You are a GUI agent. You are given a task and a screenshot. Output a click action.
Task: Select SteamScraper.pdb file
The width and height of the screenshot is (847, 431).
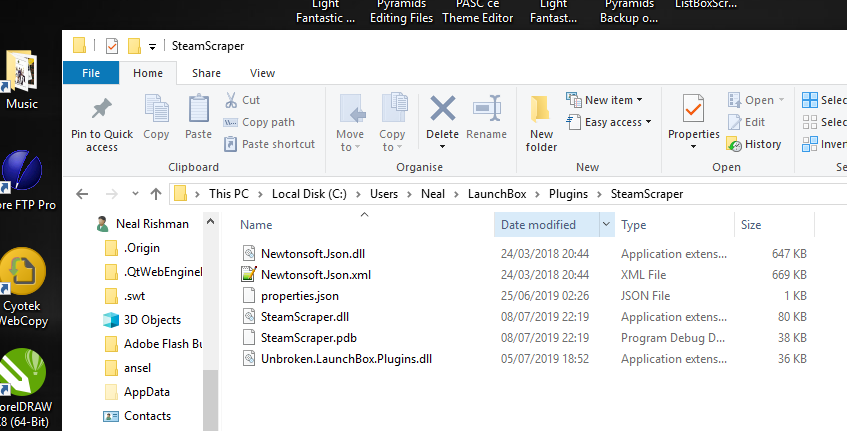(309, 338)
